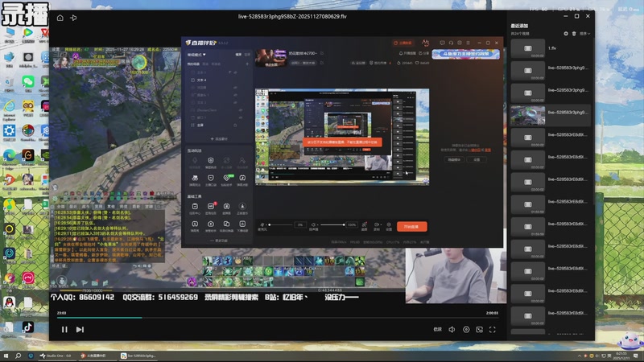Adjust the microphone volume slider
The image size is (644, 362).
(281, 225)
